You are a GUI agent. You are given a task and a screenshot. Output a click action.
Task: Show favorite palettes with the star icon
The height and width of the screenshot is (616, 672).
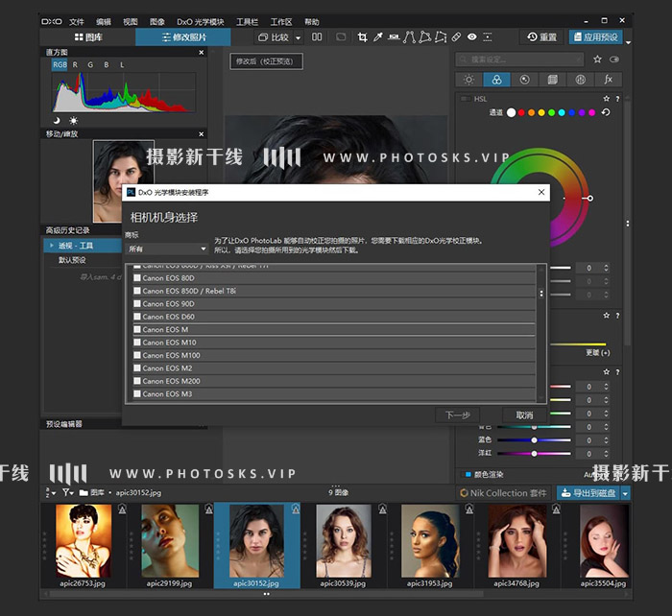click(x=597, y=59)
